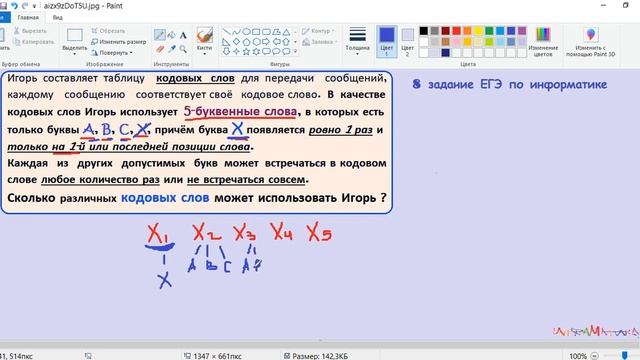This screenshot has width=640, height=360.
Task: Click the zoom out minus button
Action: click(594, 356)
